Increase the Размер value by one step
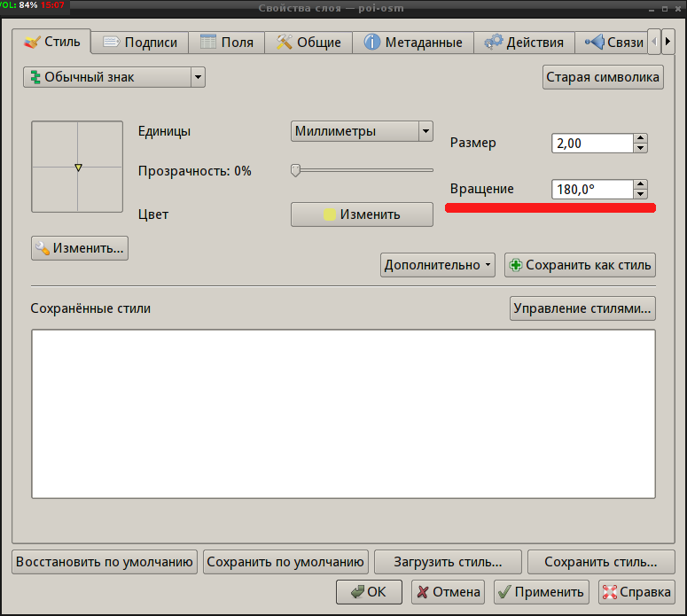 [x=641, y=138]
